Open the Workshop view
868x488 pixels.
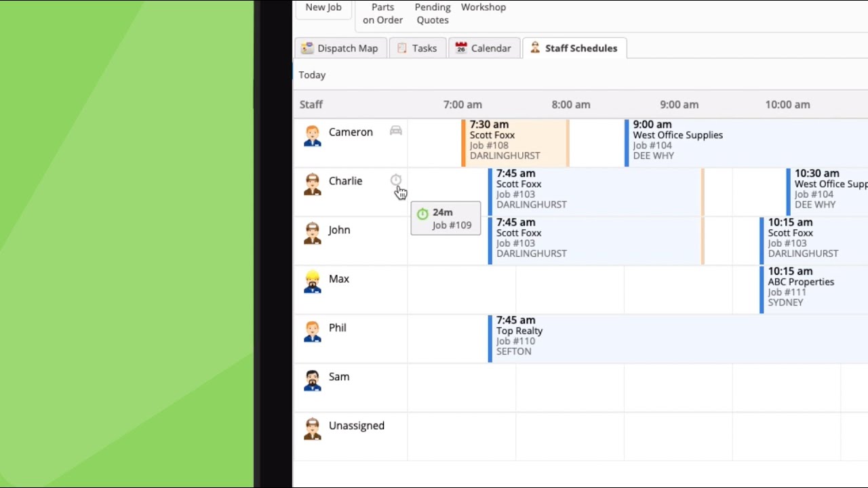[484, 7]
